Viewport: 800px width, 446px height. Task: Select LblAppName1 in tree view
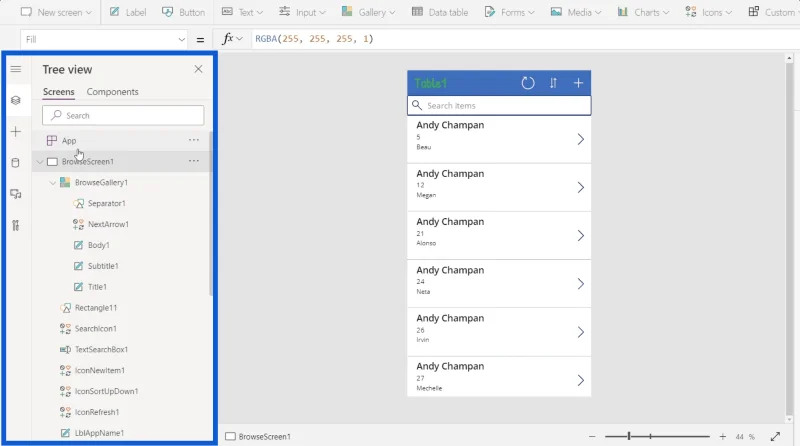pyautogui.click(x=99, y=433)
